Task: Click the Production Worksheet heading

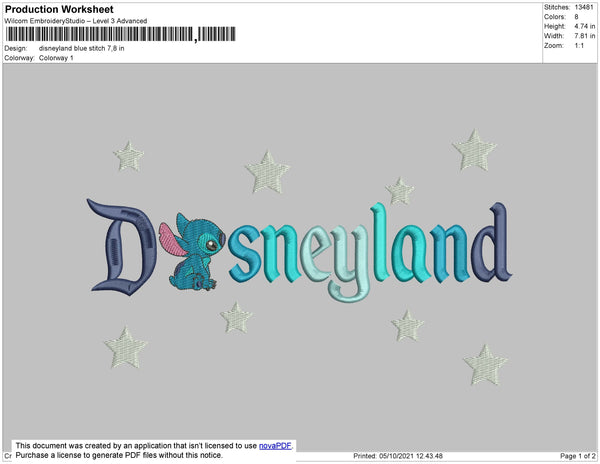Action: [x=59, y=10]
